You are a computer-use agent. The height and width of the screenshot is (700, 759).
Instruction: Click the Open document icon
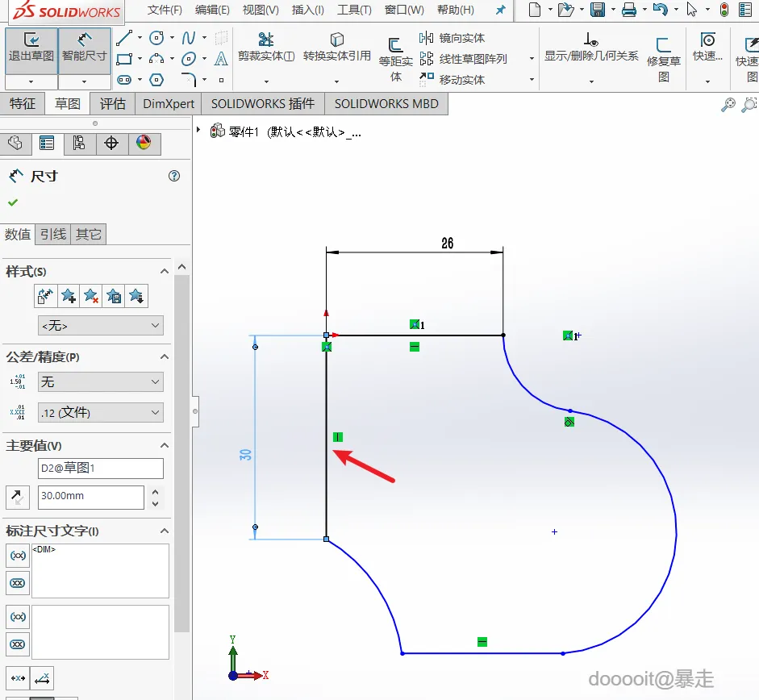565,10
